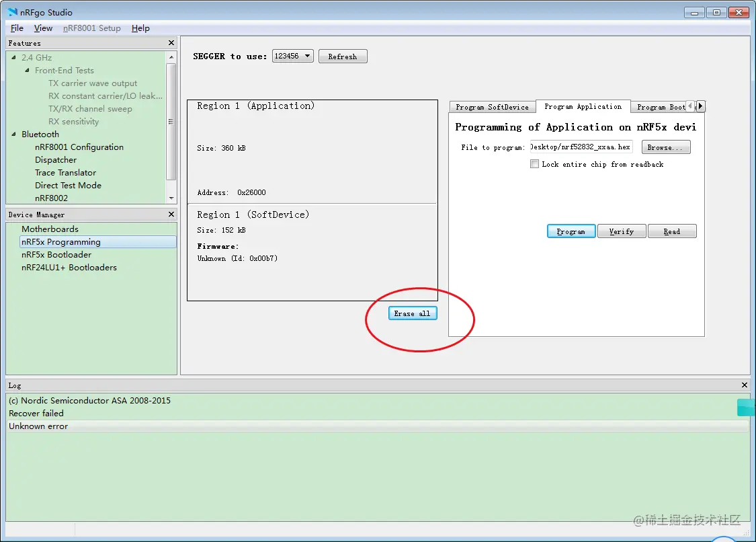Close the Log panel
This screenshot has height=542, width=756.
tap(745, 385)
